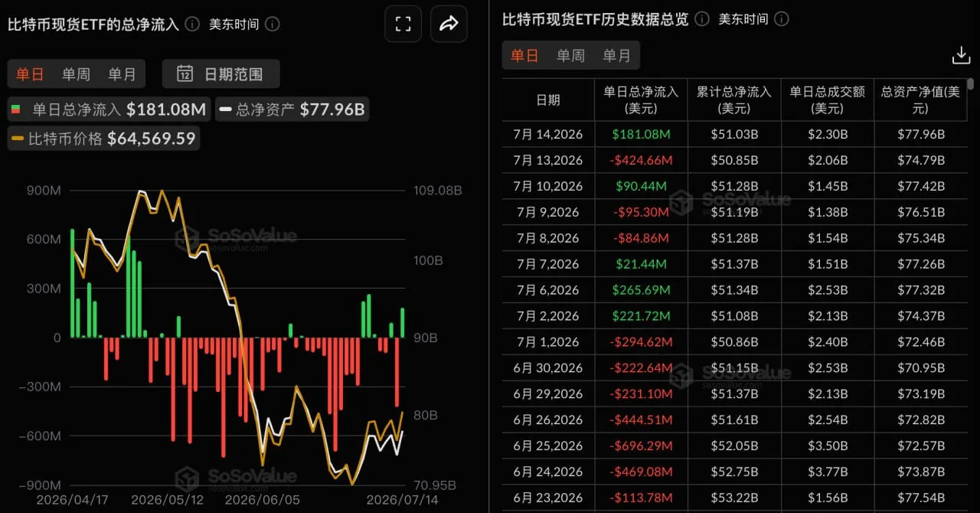980x513 pixels.
Task: Download historical data table icon
Action: tap(961, 55)
